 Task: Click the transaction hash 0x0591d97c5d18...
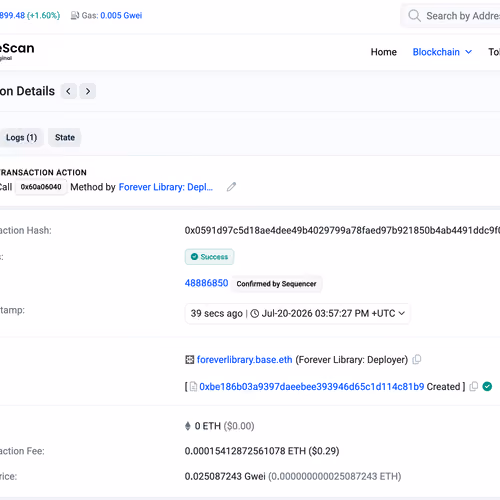click(x=342, y=230)
